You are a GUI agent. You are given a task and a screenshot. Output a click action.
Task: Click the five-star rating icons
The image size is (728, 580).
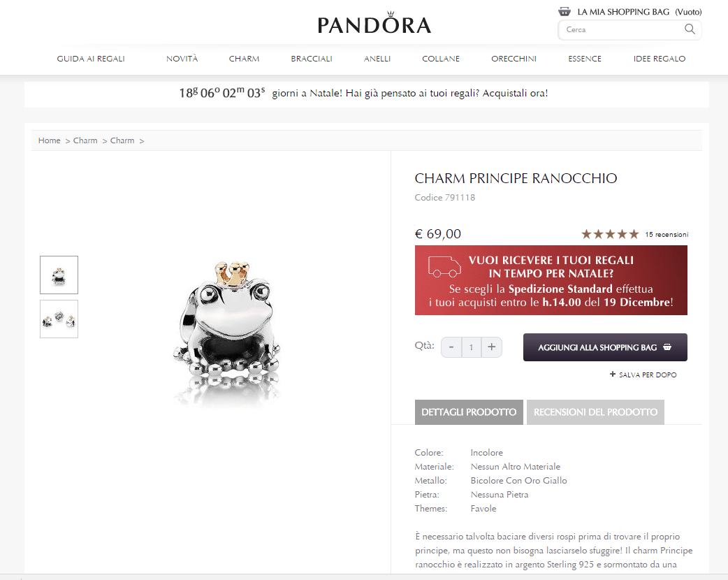click(x=610, y=234)
